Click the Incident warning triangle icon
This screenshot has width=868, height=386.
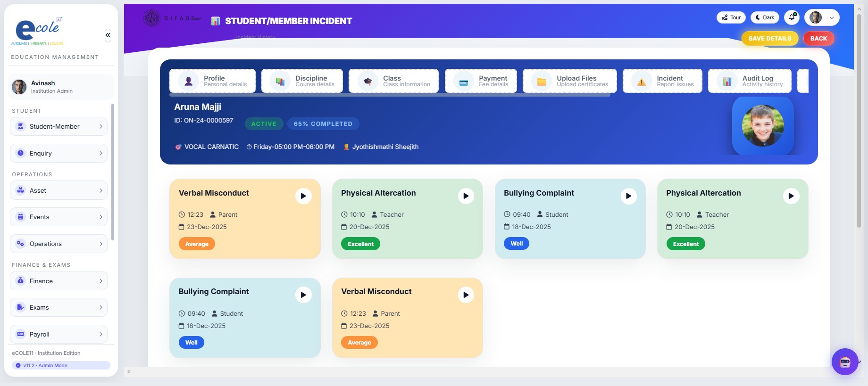tap(642, 81)
